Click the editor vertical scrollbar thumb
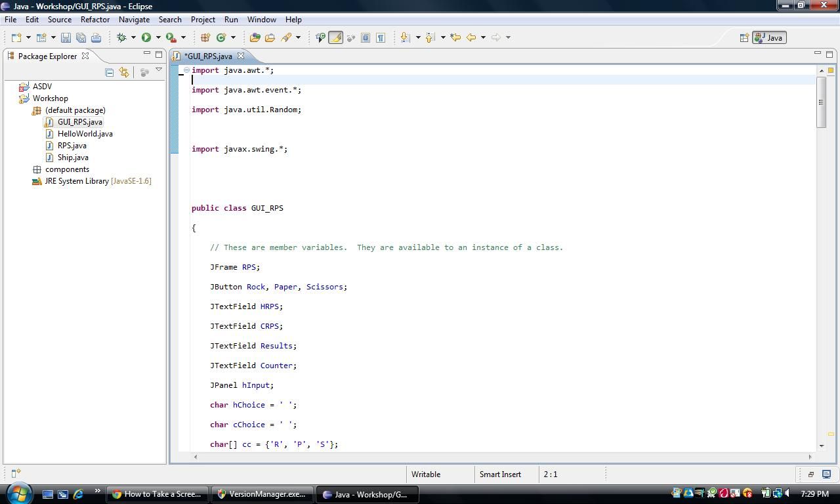This screenshot has width=840, height=504. pyautogui.click(x=821, y=102)
